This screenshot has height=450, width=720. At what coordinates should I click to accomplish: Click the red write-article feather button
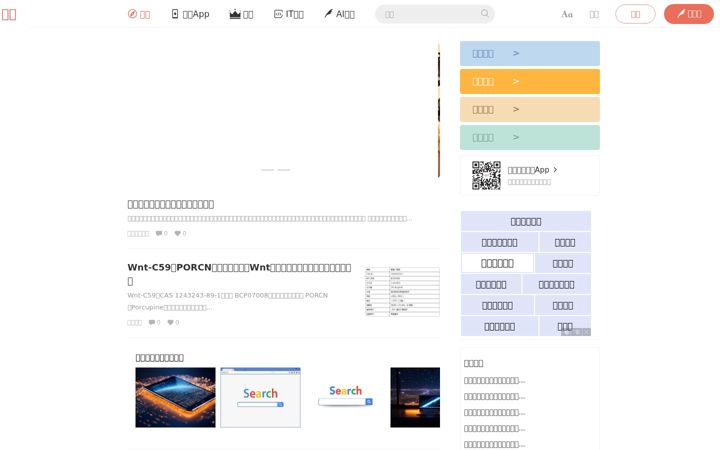[x=689, y=14]
